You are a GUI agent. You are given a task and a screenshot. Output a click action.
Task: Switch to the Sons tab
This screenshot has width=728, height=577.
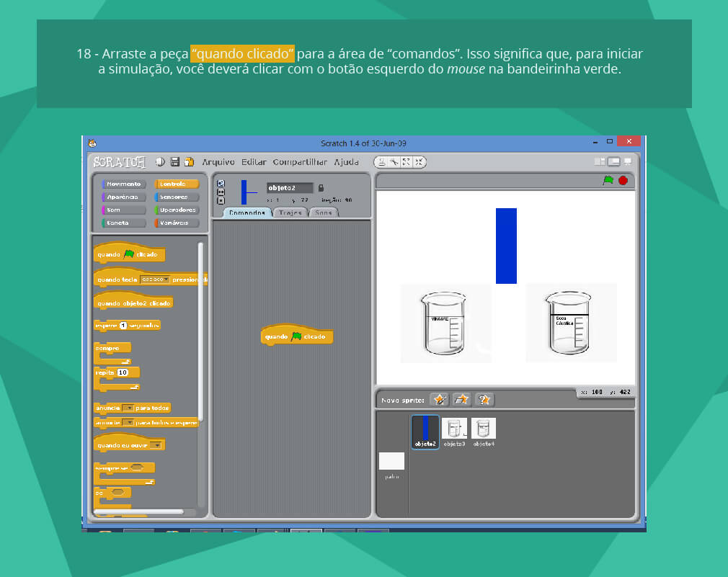(324, 213)
